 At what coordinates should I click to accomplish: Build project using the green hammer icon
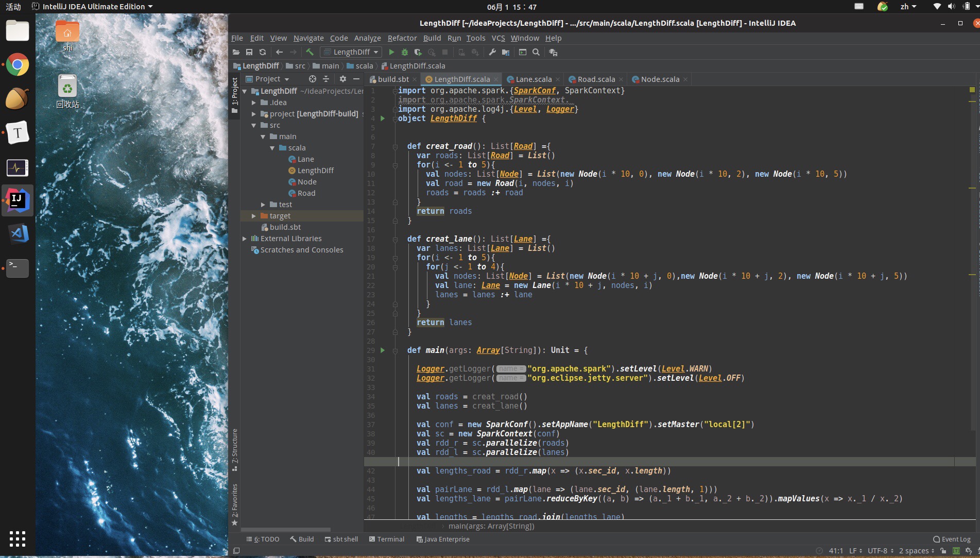coord(310,52)
